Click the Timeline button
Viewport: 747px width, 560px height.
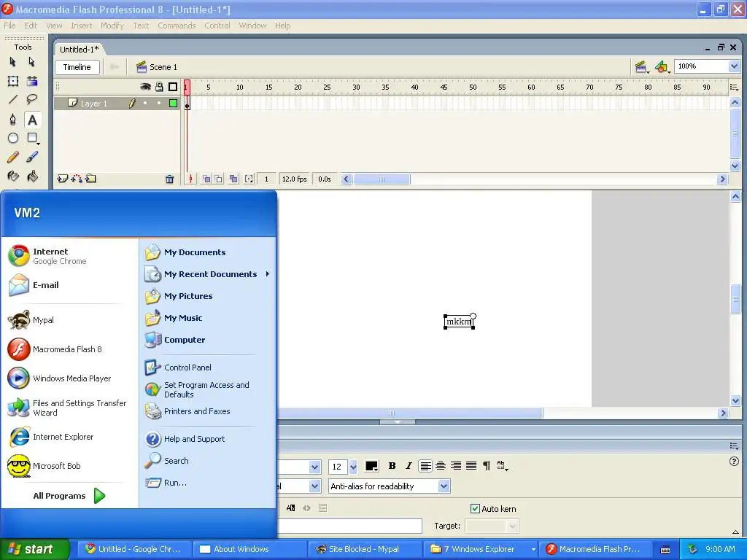click(x=77, y=67)
